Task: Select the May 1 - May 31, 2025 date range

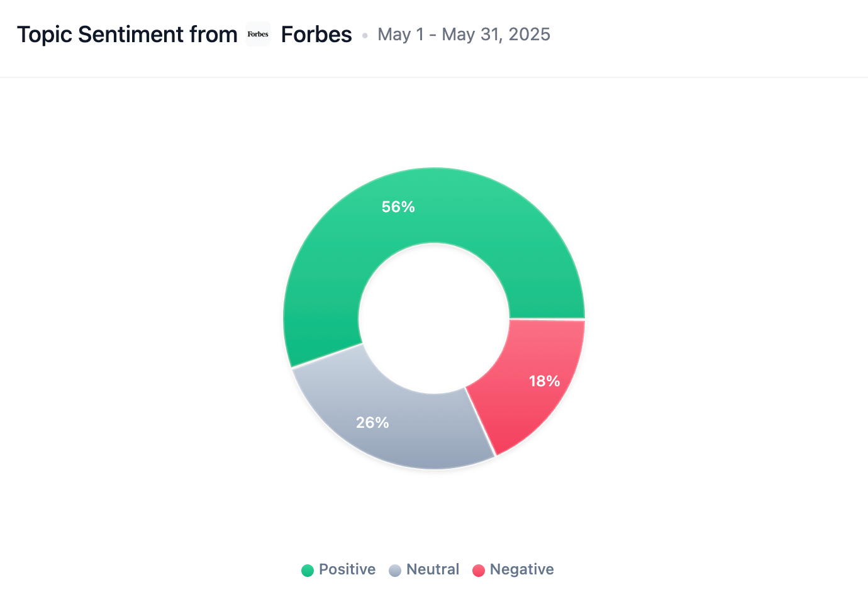Action: (464, 35)
